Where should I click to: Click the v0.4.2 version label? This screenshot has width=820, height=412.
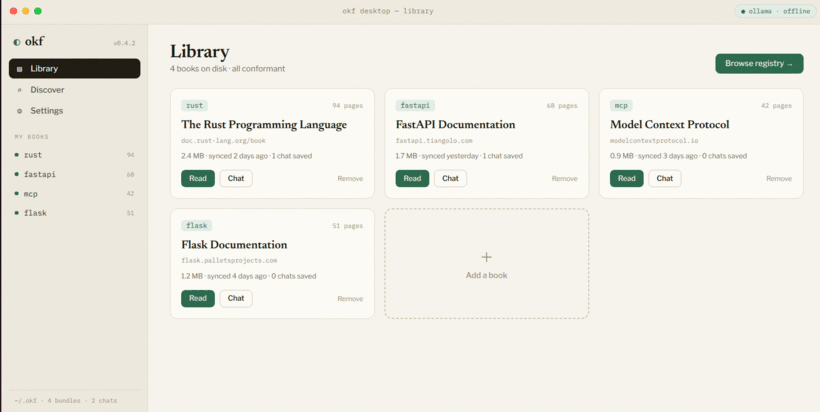(x=124, y=43)
